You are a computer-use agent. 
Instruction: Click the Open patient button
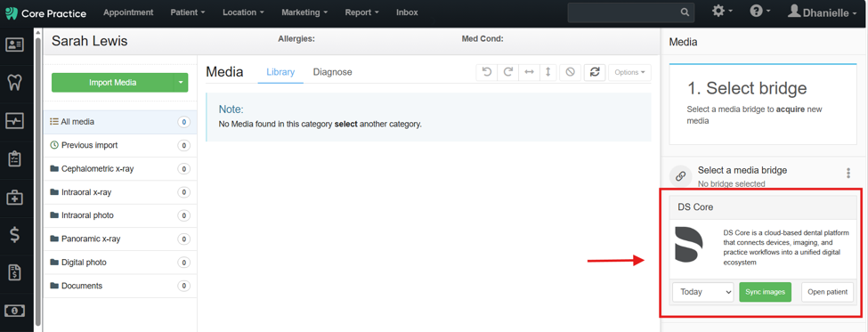tap(827, 292)
